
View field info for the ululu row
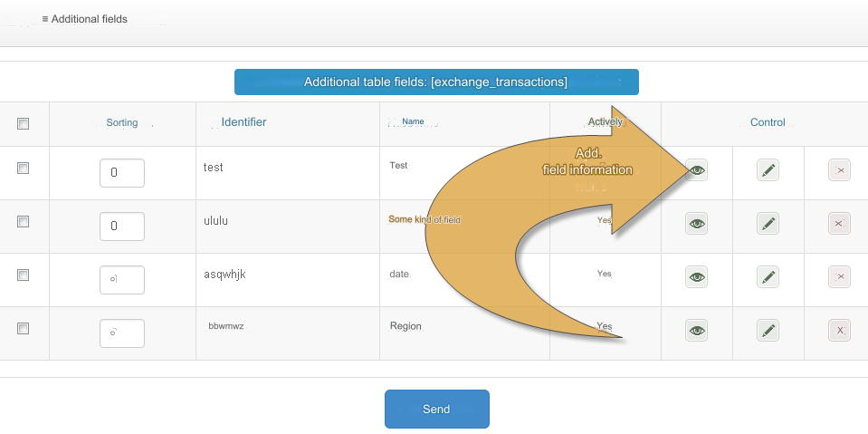696,224
